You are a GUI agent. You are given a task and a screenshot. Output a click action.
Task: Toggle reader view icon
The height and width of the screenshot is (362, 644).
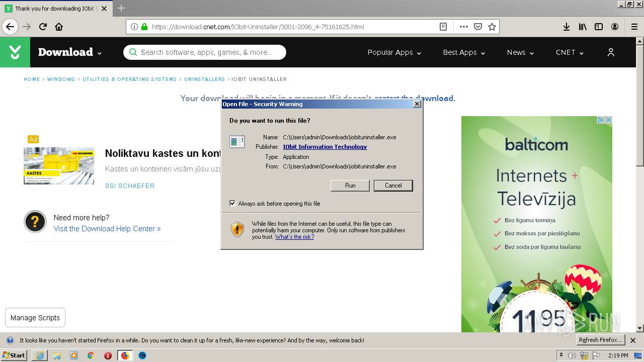pos(443,27)
